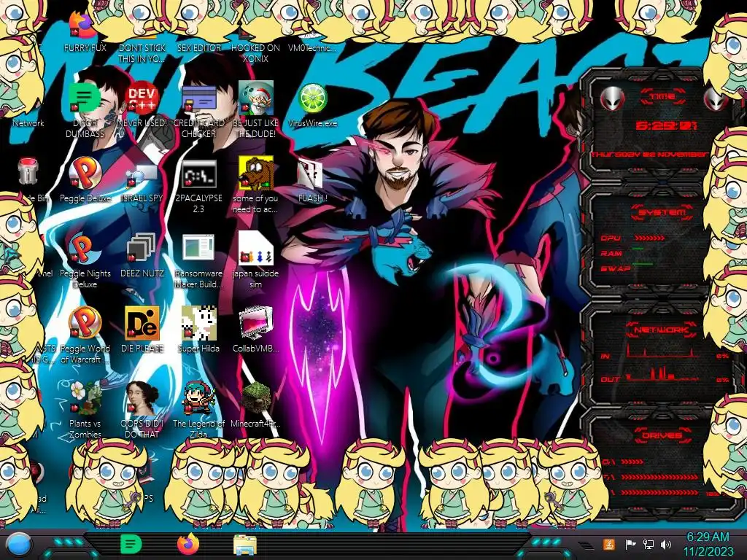
Task: Click the TIME header in the Alienware widget
Action: pyautogui.click(x=662, y=97)
